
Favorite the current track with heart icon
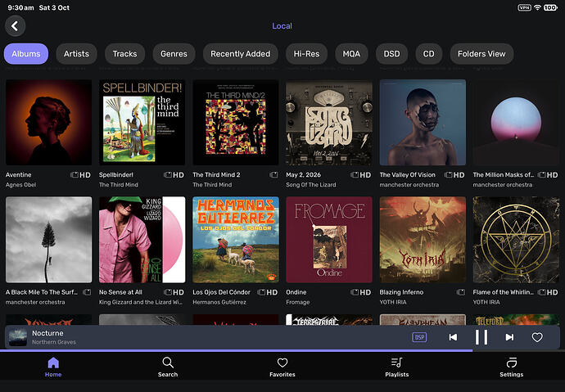point(537,337)
